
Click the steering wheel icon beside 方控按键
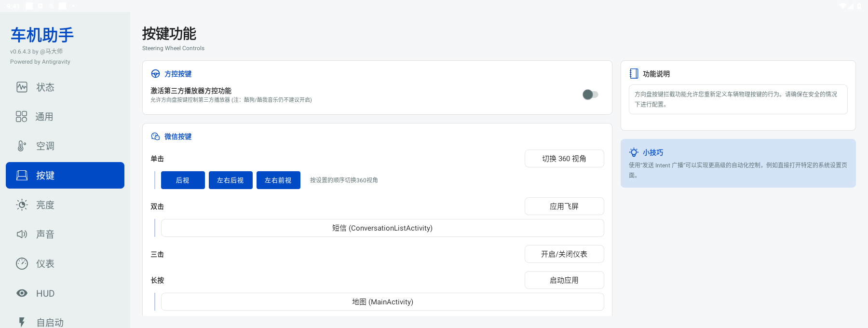[x=155, y=74]
